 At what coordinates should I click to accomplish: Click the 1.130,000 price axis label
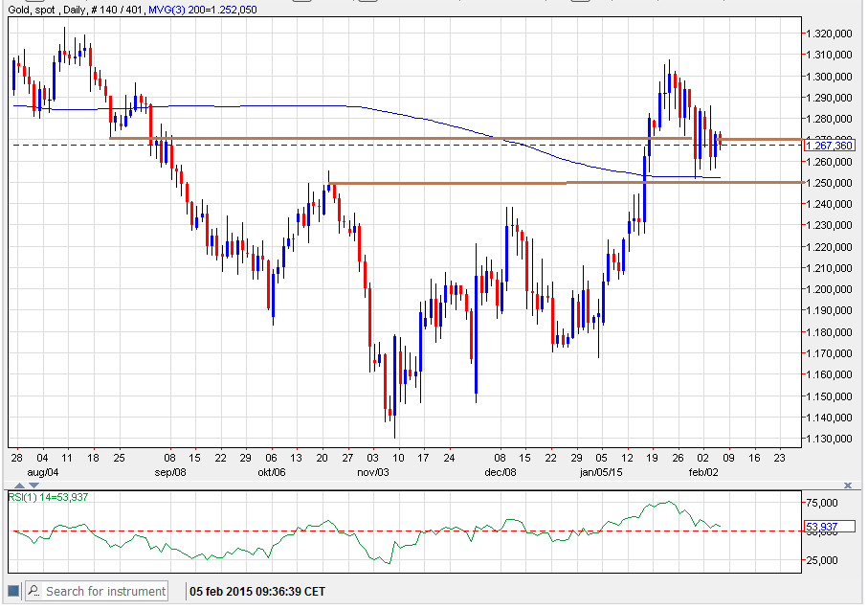829,439
